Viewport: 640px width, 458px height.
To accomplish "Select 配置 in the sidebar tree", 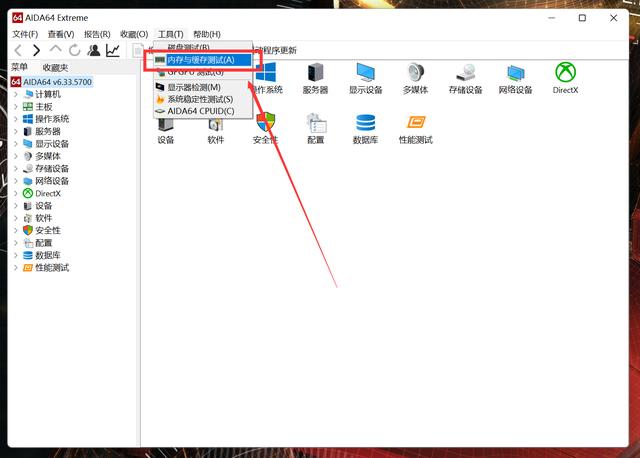I will tap(44, 243).
